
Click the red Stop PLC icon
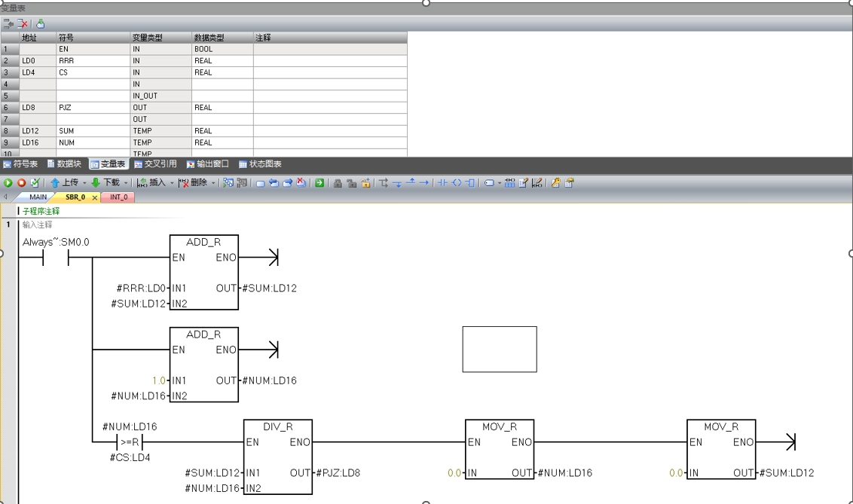click(x=21, y=183)
